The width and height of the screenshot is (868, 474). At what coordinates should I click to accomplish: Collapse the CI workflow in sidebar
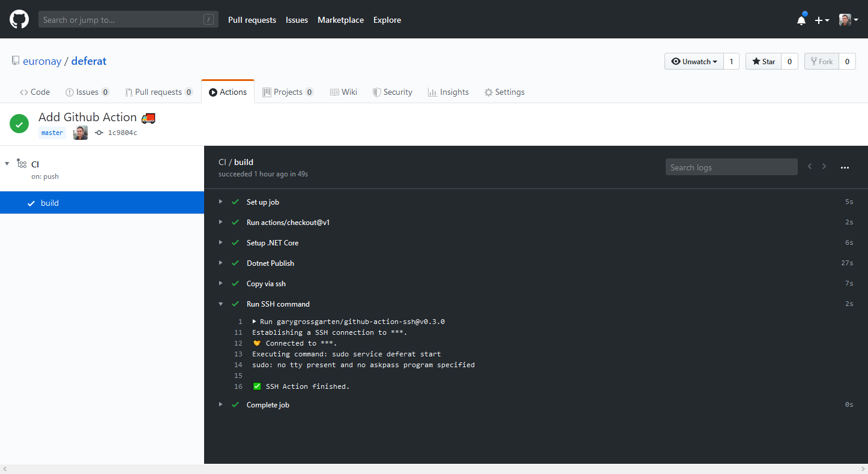coord(7,164)
